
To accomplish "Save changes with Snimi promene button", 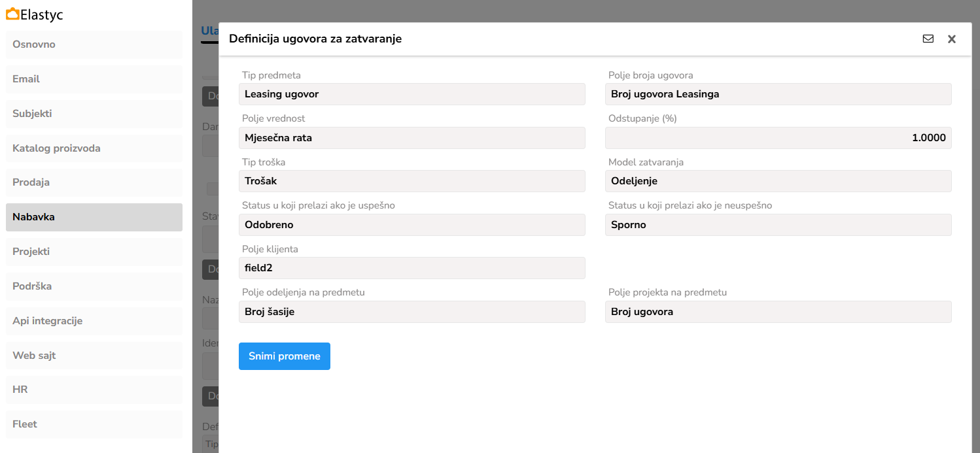I will [284, 356].
